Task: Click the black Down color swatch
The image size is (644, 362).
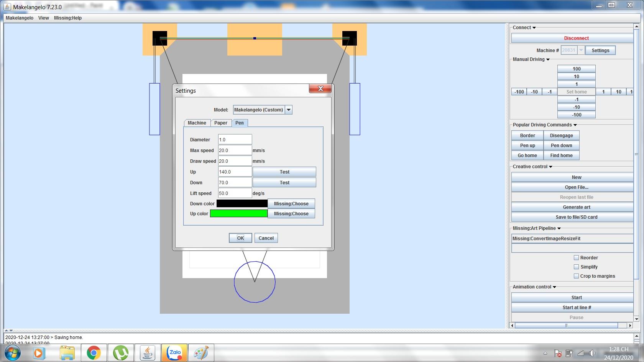Action: pyautogui.click(x=242, y=203)
